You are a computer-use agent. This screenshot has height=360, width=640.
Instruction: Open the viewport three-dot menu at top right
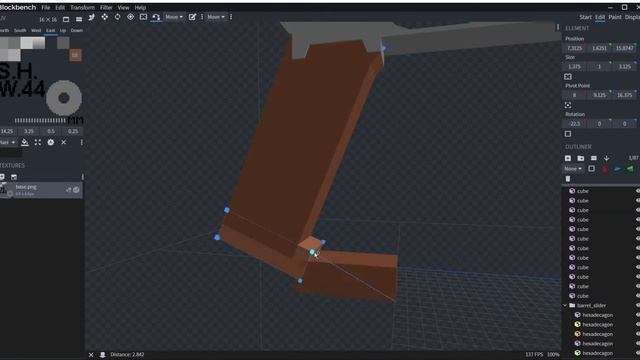click(558, 27)
